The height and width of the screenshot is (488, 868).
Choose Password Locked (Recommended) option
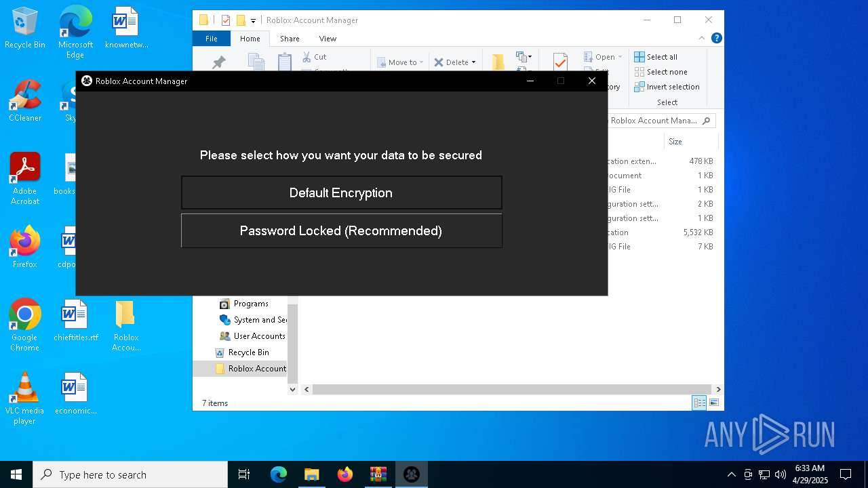[341, 230]
